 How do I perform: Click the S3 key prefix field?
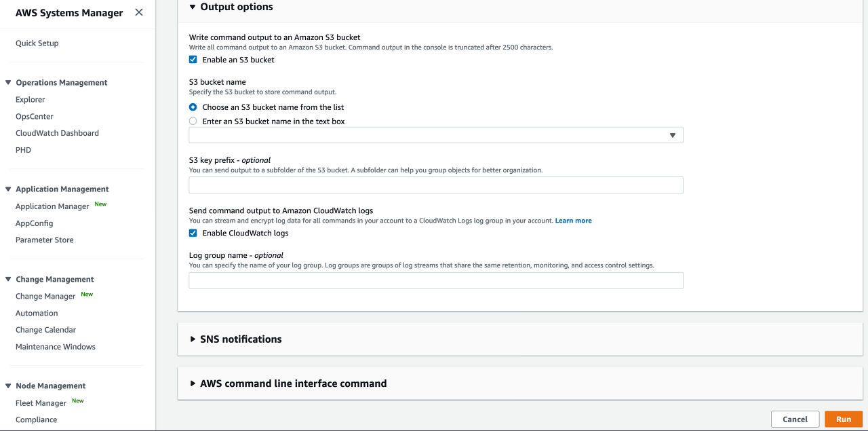point(435,185)
